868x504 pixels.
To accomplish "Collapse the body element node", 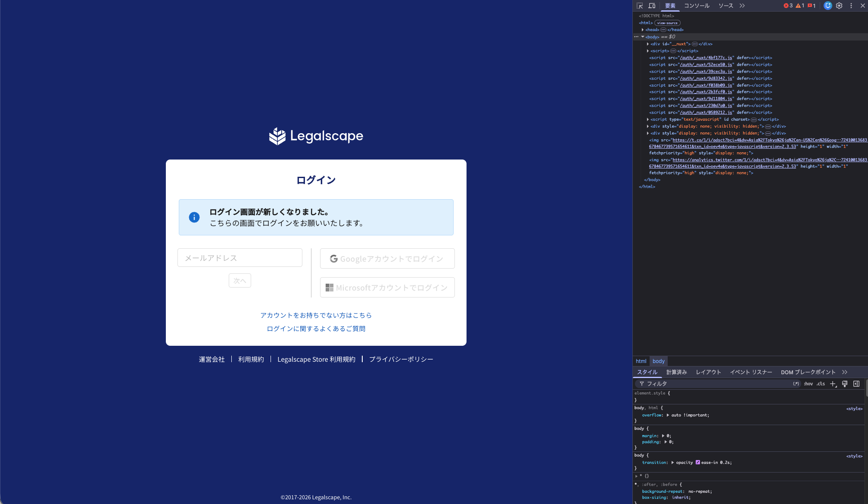I will pyautogui.click(x=643, y=37).
